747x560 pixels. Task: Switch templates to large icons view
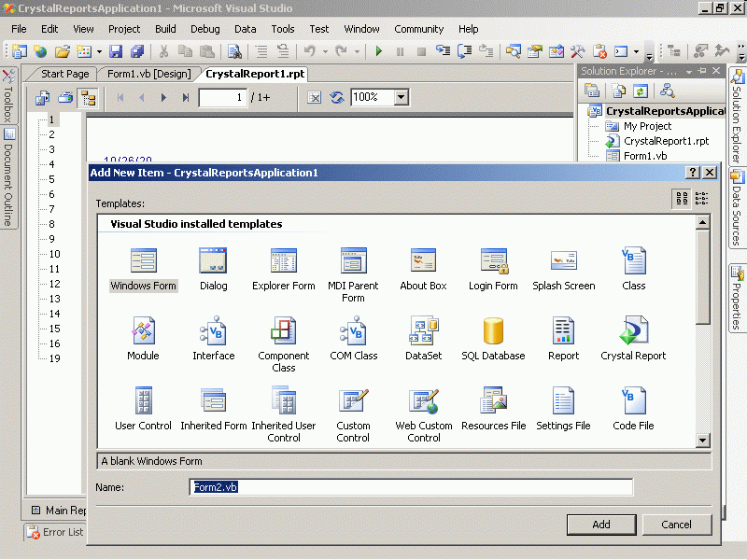click(x=682, y=198)
